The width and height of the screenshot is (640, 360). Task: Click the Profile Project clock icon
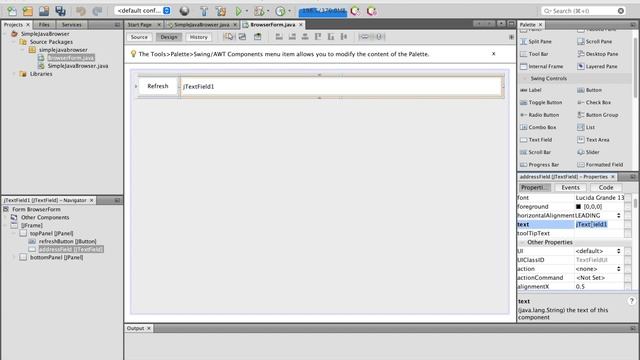pyautogui.click(x=280, y=11)
